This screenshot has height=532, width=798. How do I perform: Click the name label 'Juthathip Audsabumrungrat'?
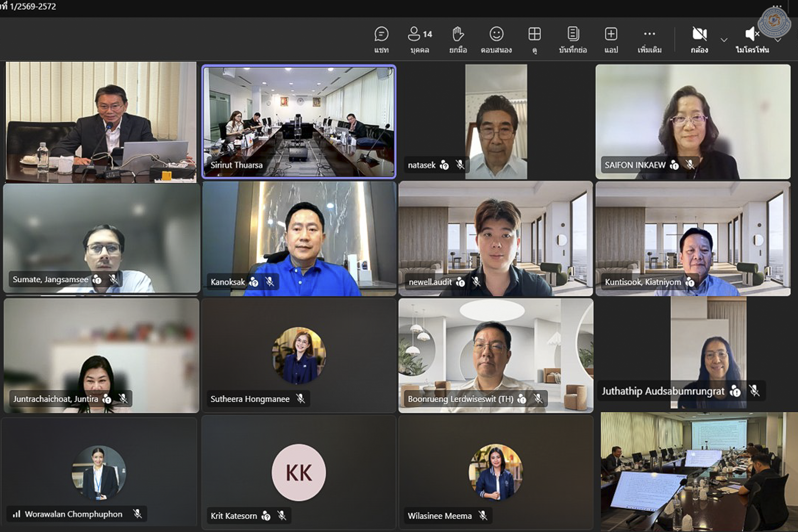(663, 391)
